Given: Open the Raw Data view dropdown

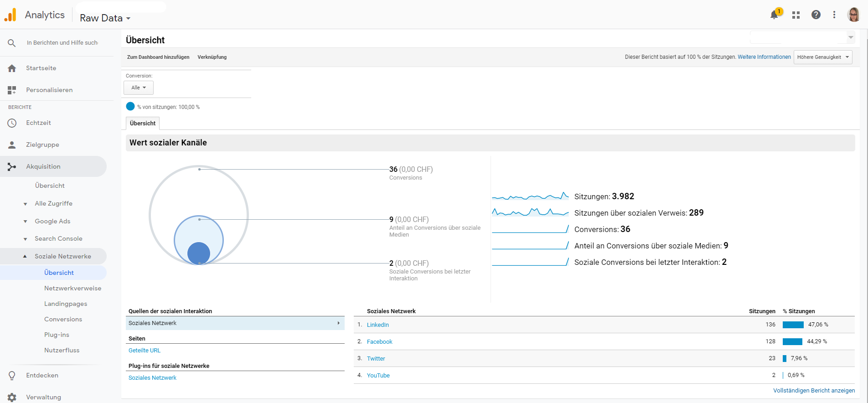Looking at the screenshot, I should click(105, 18).
